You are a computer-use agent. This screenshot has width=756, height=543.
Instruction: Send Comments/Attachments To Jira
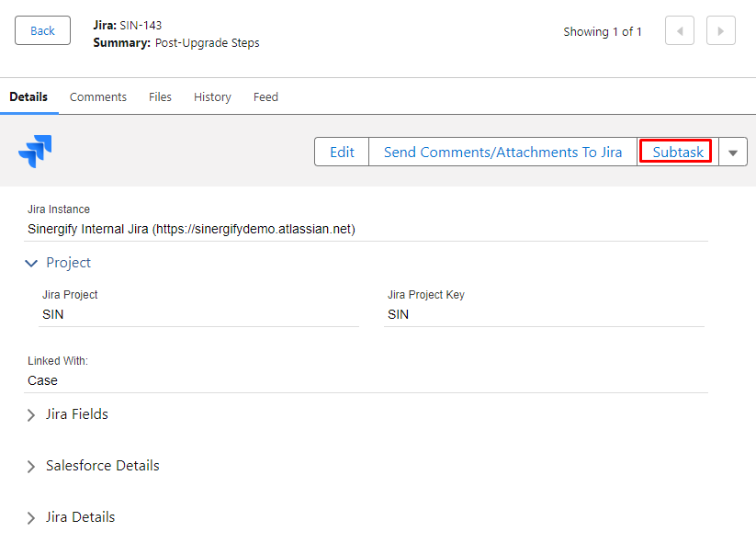click(502, 152)
